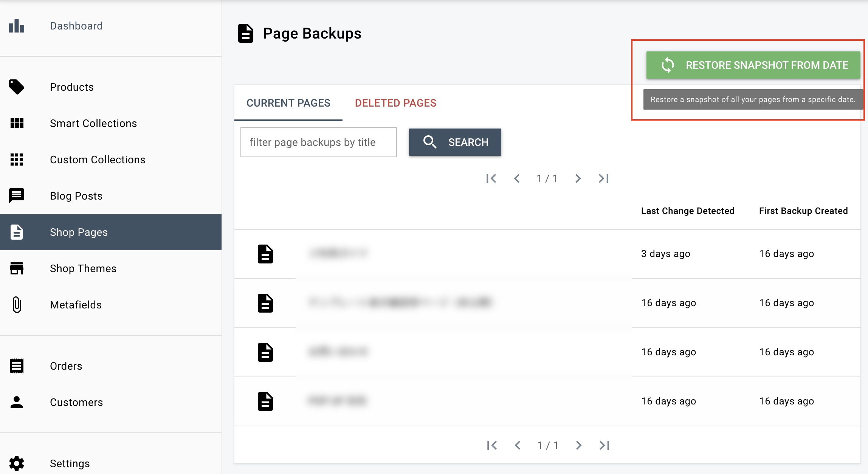The width and height of the screenshot is (868, 474).
Task: Click the "3 days ago" last change cell
Action: [666, 254]
